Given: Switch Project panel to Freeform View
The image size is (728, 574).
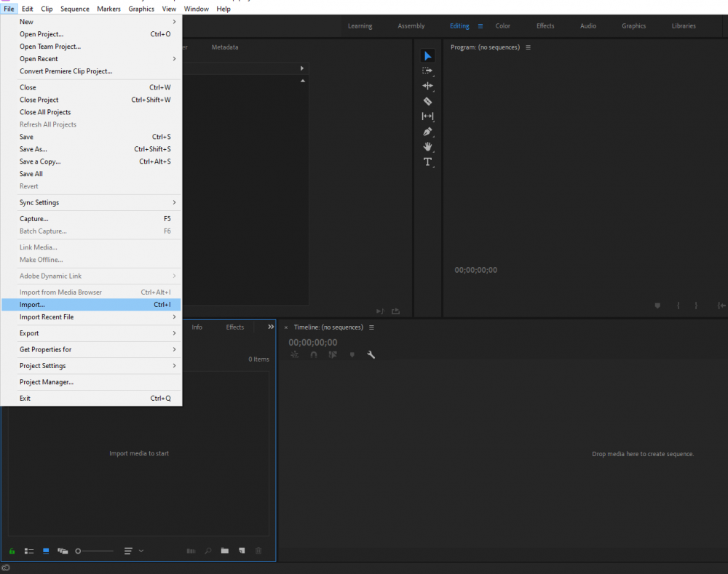Looking at the screenshot, I should coord(63,551).
